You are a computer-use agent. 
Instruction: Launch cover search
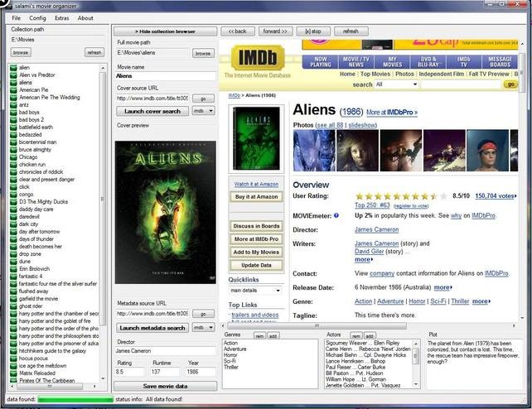coord(152,111)
